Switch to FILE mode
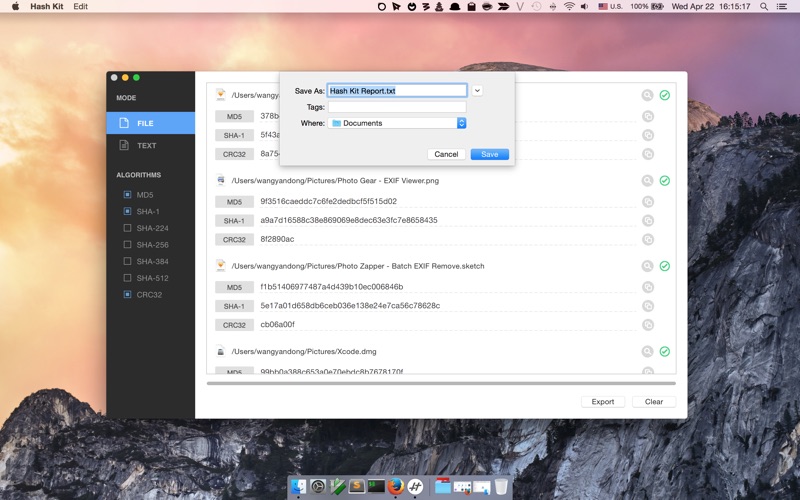 click(x=151, y=123)
